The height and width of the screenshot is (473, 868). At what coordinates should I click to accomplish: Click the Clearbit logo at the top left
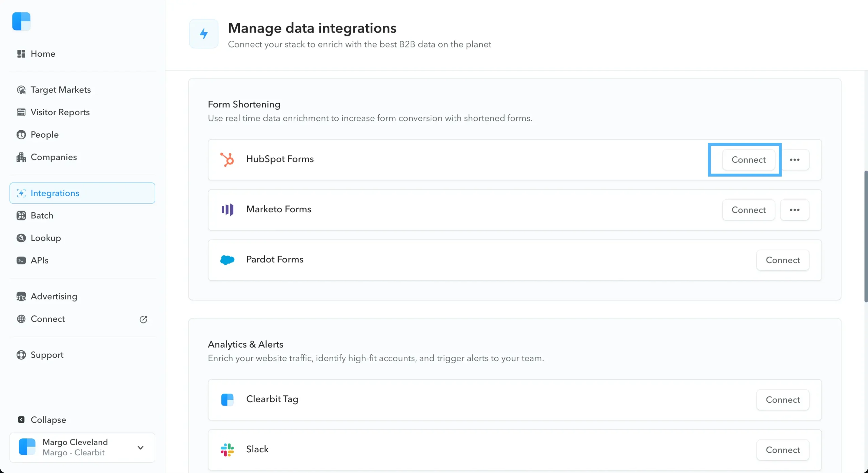tap(22, 21)
